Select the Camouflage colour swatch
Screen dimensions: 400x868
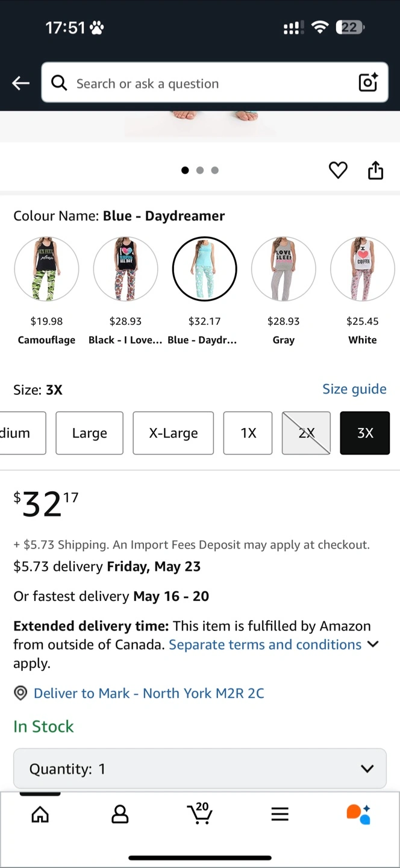tap(46, 269)
